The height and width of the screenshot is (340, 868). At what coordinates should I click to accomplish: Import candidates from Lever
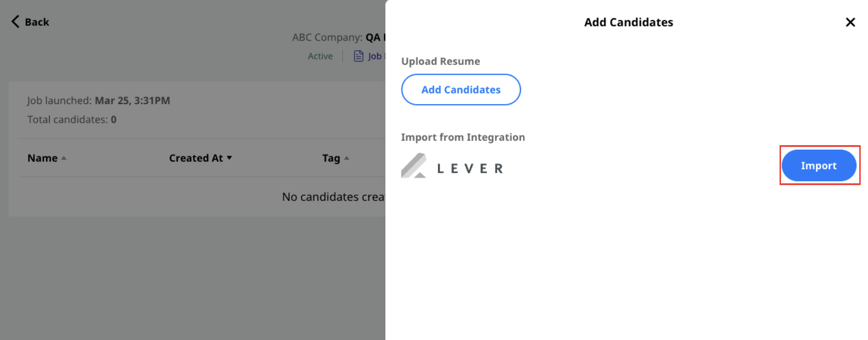[819, 165]
